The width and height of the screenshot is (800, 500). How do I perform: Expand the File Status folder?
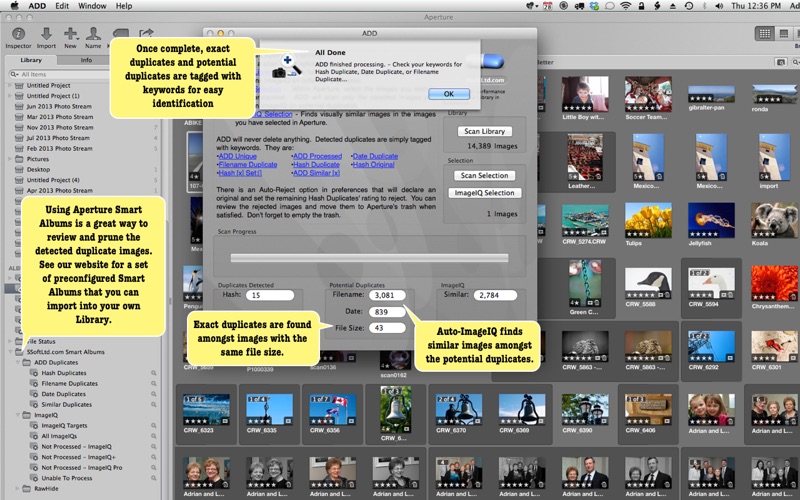tap(11, 341)
